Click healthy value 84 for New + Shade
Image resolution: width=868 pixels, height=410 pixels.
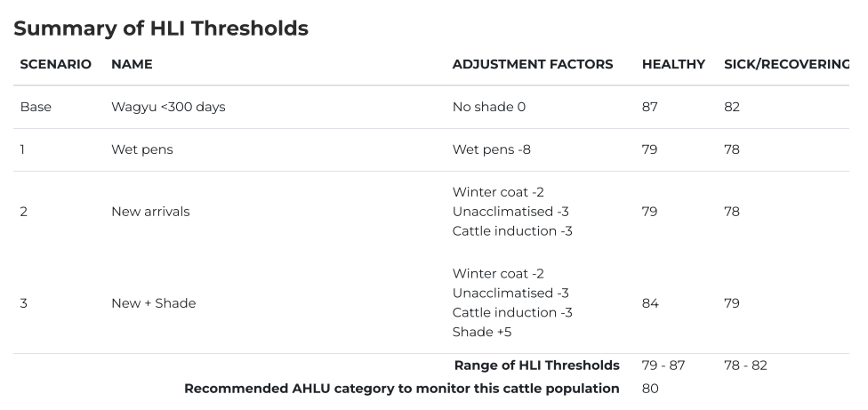click(650, 303)
